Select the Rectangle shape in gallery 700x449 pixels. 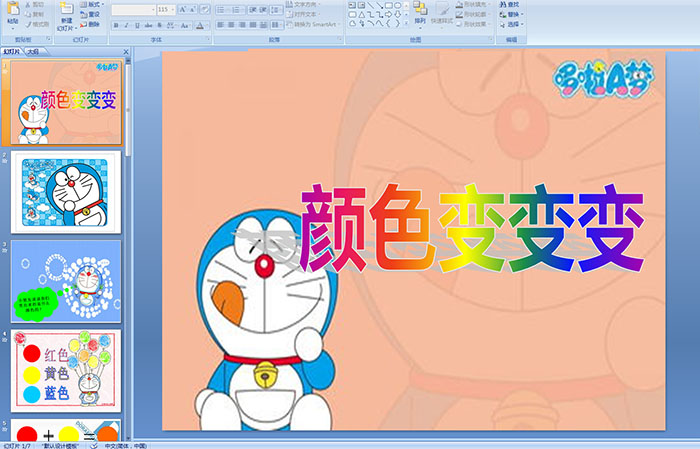pyautogui.click(x=389, y=5)
